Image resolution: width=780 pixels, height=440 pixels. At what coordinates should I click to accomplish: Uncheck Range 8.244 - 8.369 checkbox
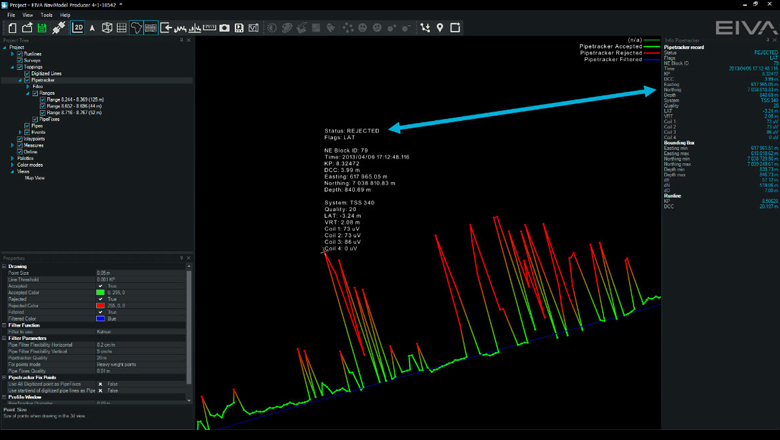click(x=43, y=99)
